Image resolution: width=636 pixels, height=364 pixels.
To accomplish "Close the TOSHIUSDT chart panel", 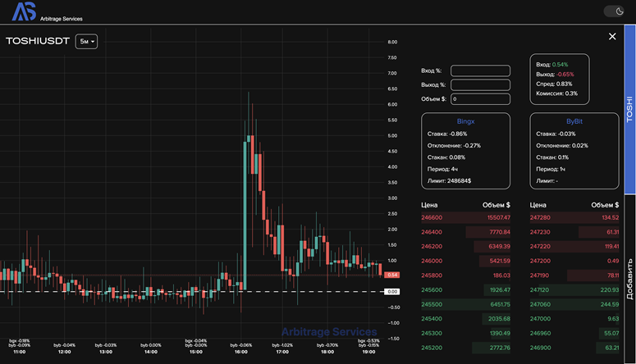I will 611,36.
